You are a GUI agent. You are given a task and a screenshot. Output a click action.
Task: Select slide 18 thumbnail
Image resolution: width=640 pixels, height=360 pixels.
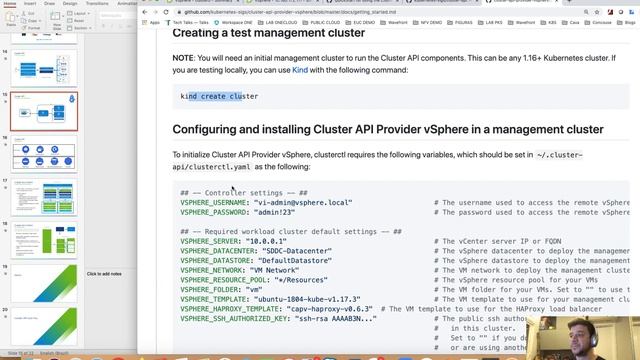click(44, 241)
